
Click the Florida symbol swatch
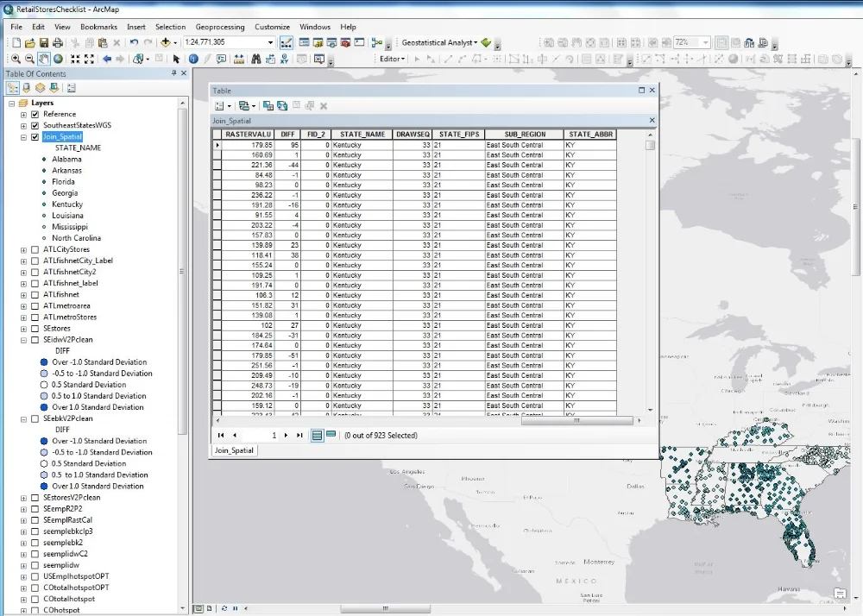[x=44, y=181]
